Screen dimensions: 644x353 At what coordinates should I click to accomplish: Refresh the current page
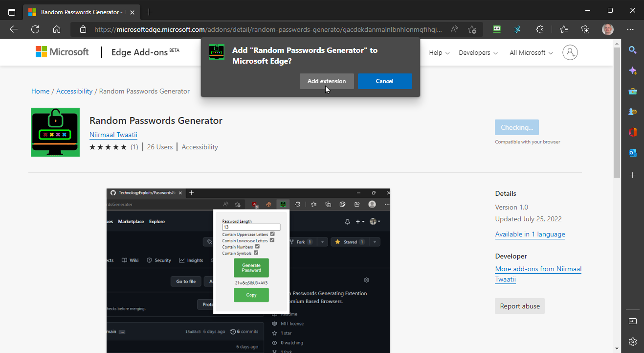(35, 29)
